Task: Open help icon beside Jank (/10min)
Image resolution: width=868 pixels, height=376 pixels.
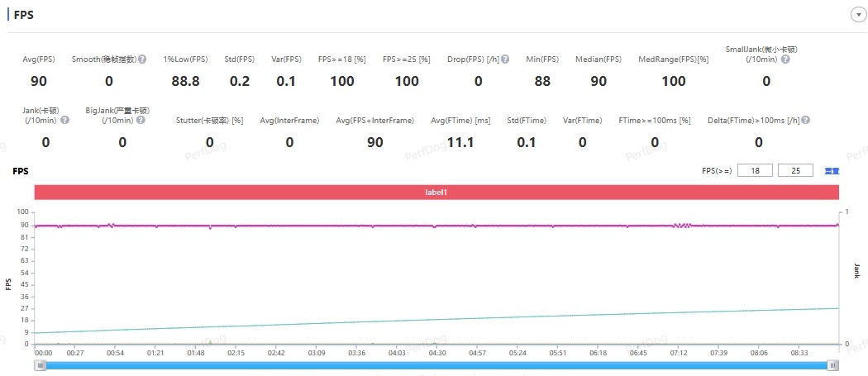Action: pyautogui.click(x=64, y=120)
